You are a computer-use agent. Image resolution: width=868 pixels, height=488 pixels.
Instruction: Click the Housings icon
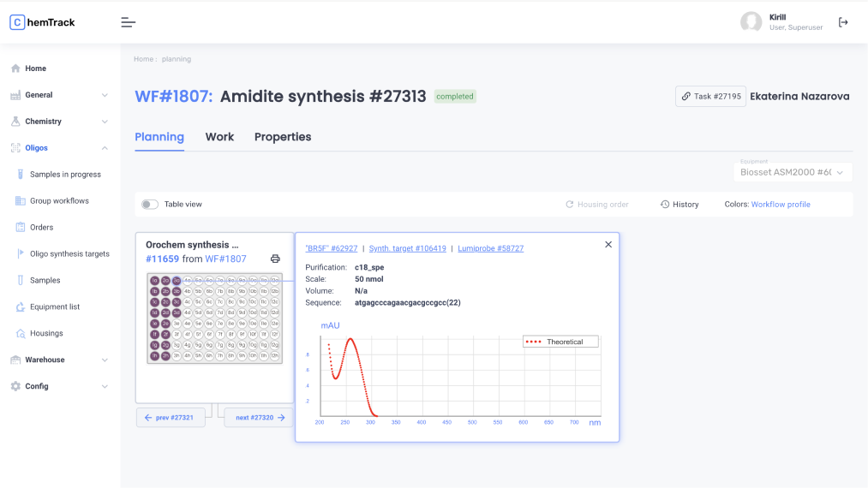21,334
